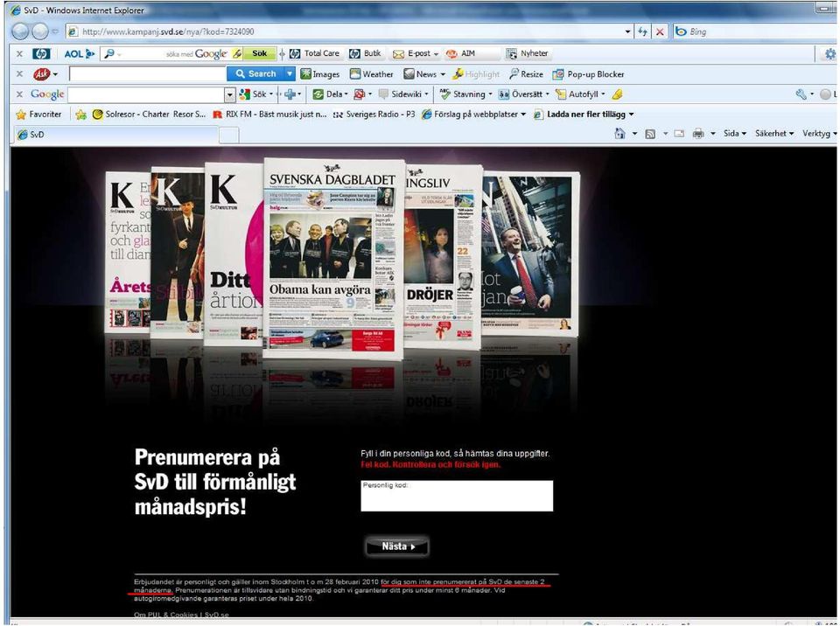Click the read mail envelope icon in command bar
Image resolution: width=840 pixels, height=626 pixels.
tap(679, 134)
